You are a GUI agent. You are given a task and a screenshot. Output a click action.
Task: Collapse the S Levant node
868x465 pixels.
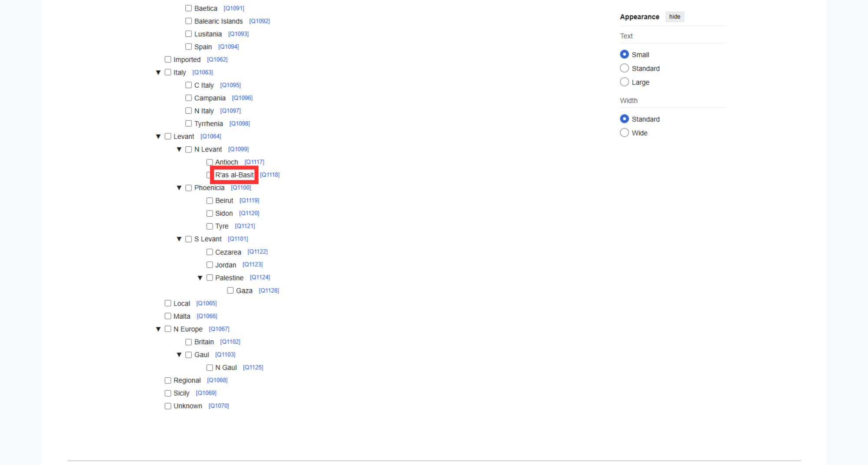pos(179,239)
